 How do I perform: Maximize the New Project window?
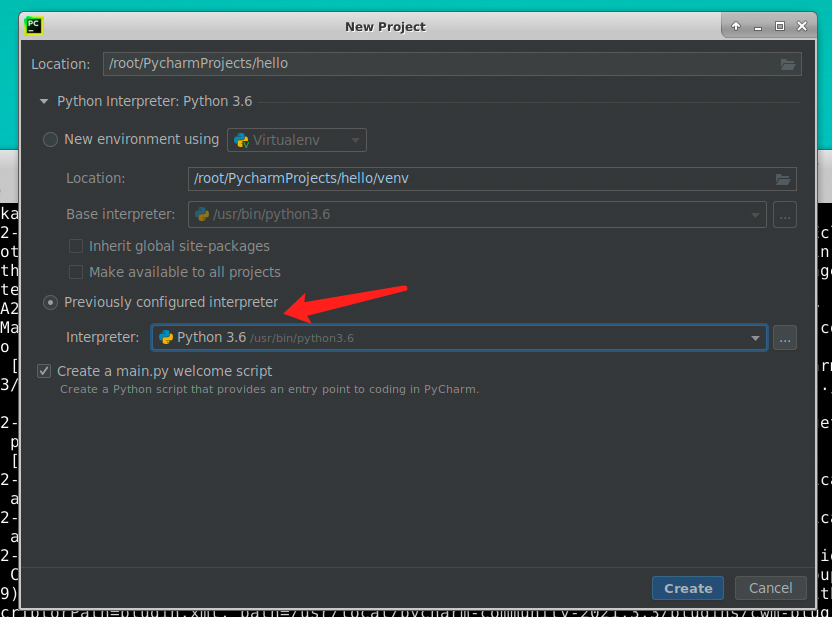pyautogui.click(x=779, y=26)
